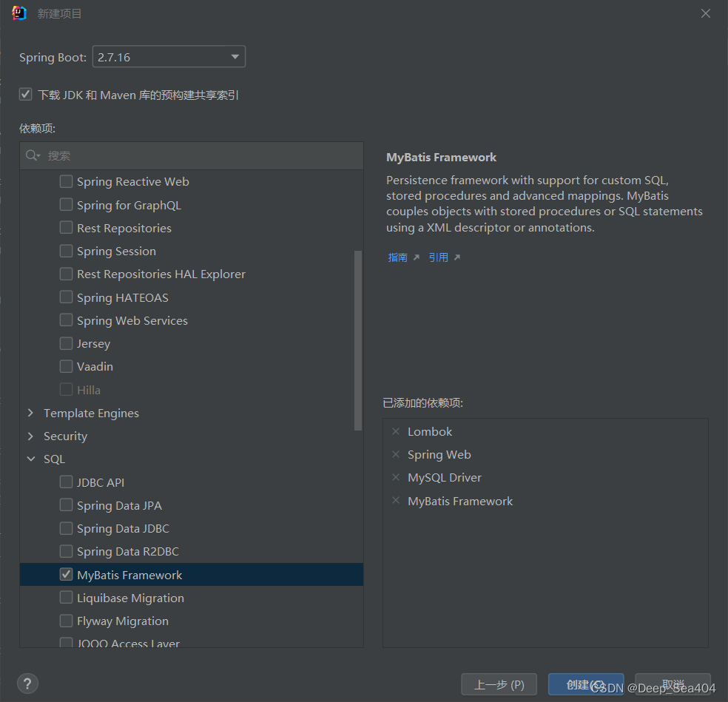This screenshot has width=728, height=702.
Task: Click the IntelliJ IDEA logo icon
Action: tap(19, 13)
